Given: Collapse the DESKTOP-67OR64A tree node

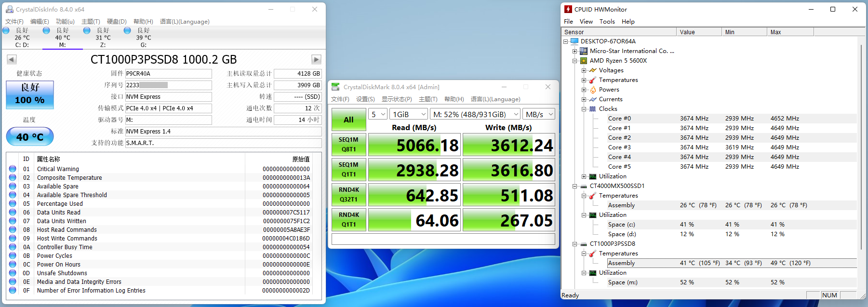Looking at the screenshot, I should pyautogui.click(x=566, y=41).
